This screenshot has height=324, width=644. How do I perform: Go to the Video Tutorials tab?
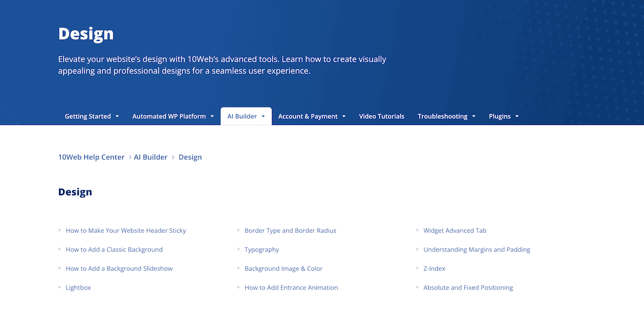coord(382,116)
